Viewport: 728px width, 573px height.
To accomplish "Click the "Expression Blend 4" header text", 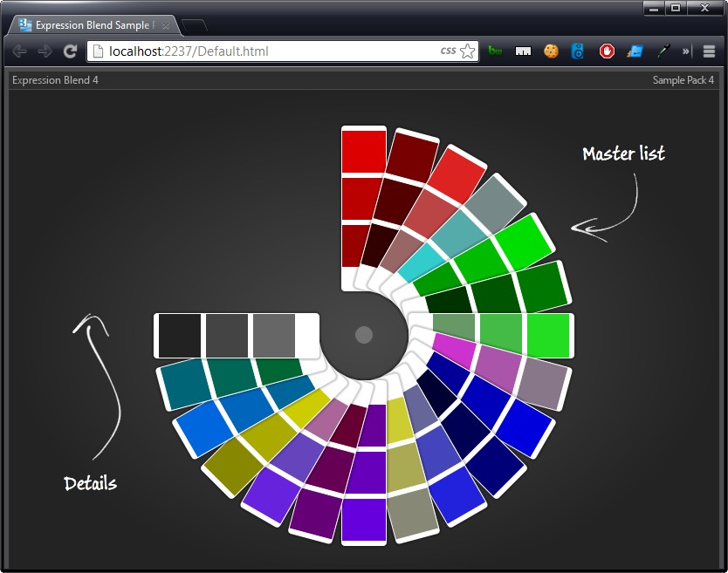I will 55,80.
